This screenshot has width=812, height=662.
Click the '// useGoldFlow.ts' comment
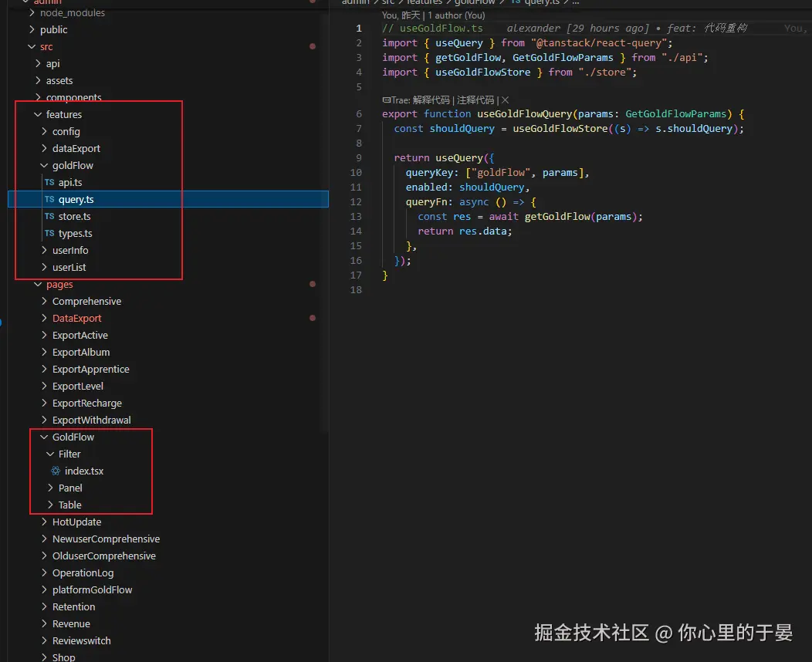[432, 28]
